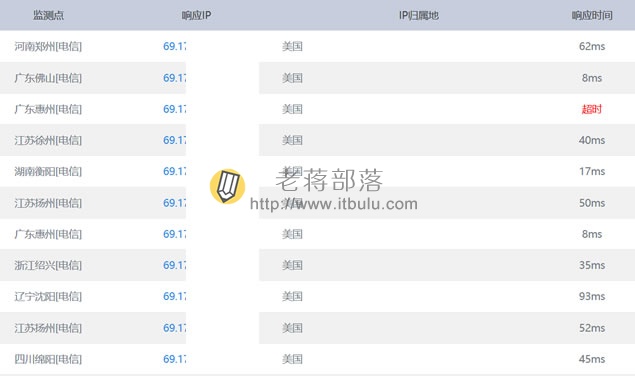Image resolution: width=635 pixels, height=376 pixels.
Task: Open IP link in 广东惠州 row with 8ms
Action: [175, 234]
